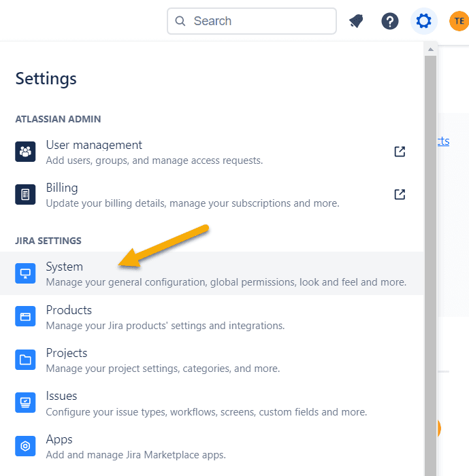Open the help question mark icon
Viewport: 469px width, 476px height.
tap(390, 21)
